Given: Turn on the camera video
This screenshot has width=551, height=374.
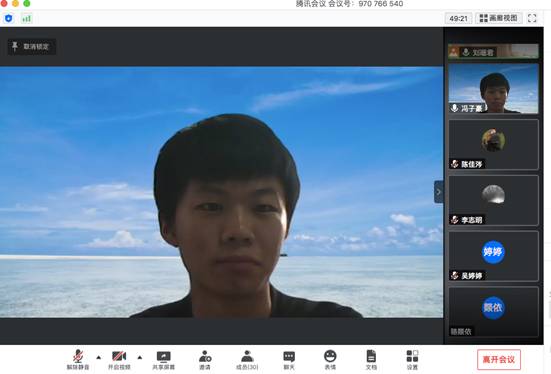Looking at the screenshot, I should pos(119,360).
